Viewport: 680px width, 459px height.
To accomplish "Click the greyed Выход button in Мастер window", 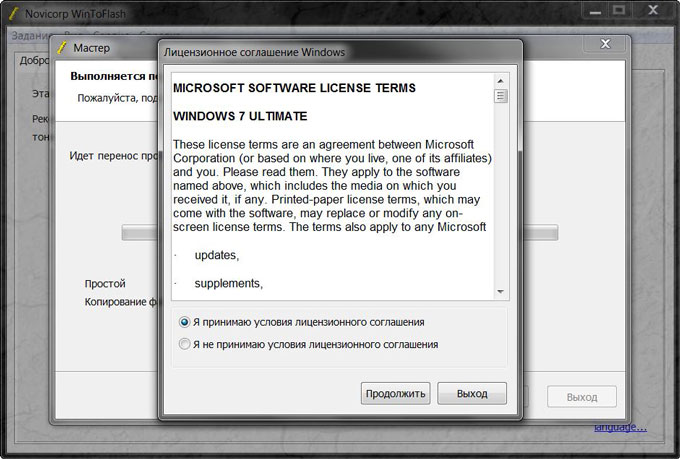I will tap(582, 397).
